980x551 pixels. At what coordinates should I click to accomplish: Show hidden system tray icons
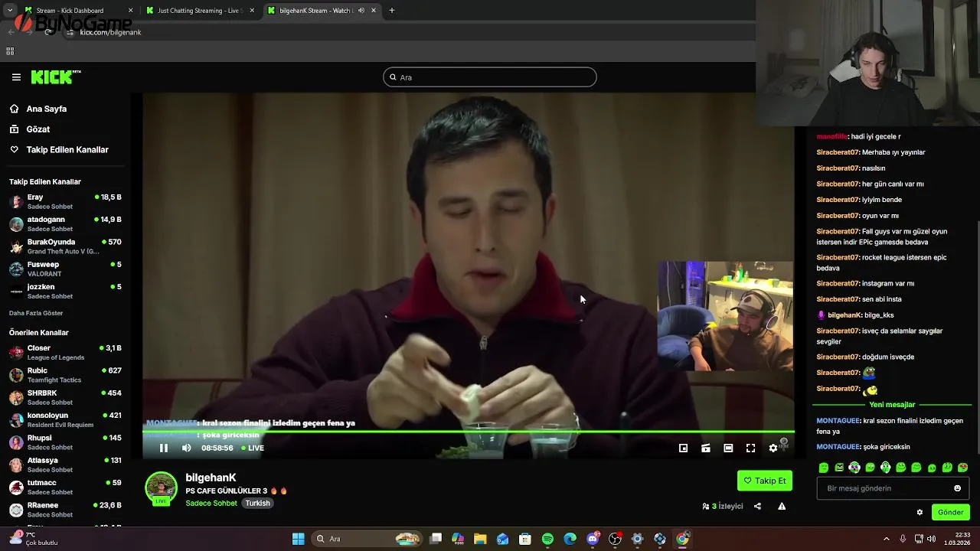point(887,539)
